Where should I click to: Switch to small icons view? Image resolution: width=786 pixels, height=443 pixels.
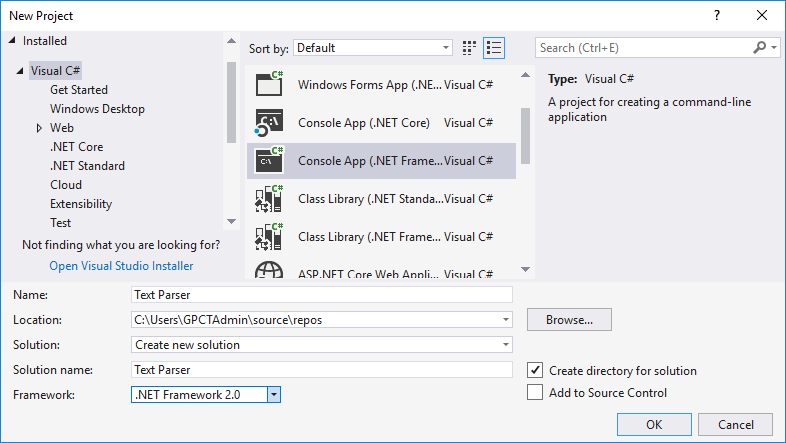click(x=470, y=48)
